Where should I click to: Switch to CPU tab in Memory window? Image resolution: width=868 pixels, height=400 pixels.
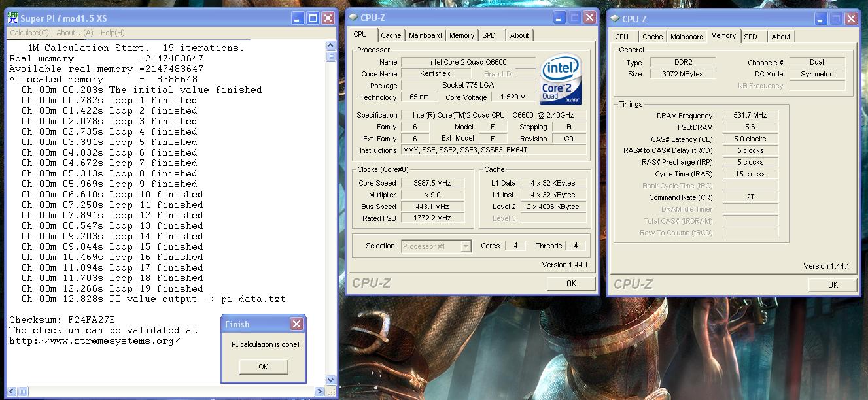pos(622,37)
